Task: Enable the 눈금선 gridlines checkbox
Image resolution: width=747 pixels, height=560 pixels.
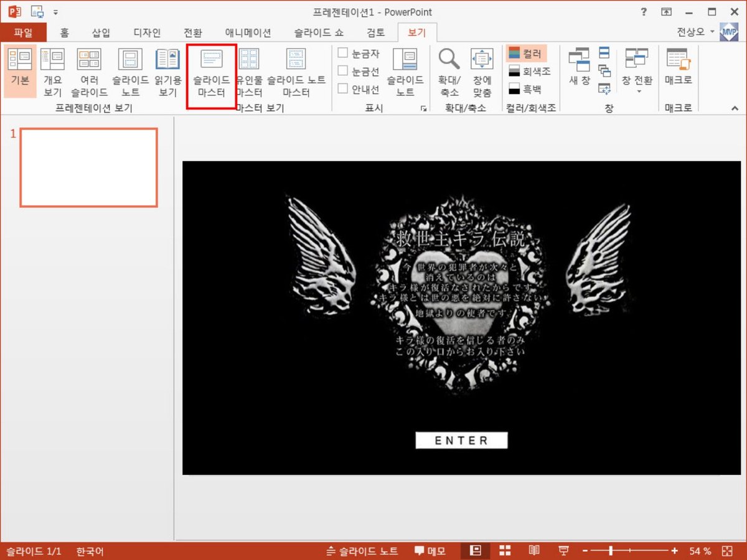Action: pos(342,71)
